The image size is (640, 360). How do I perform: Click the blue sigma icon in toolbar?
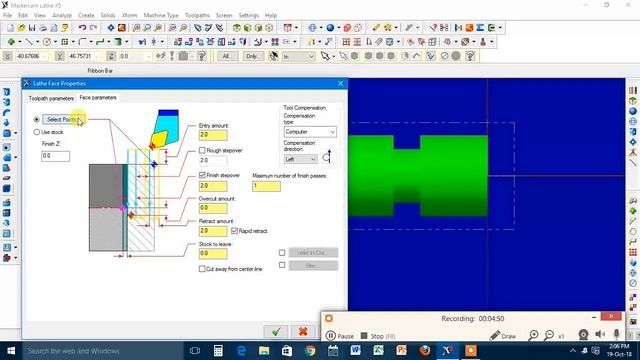point(480,28)
